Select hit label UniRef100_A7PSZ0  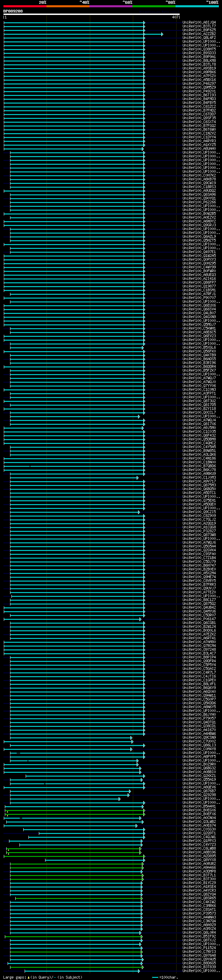[199, 76]
